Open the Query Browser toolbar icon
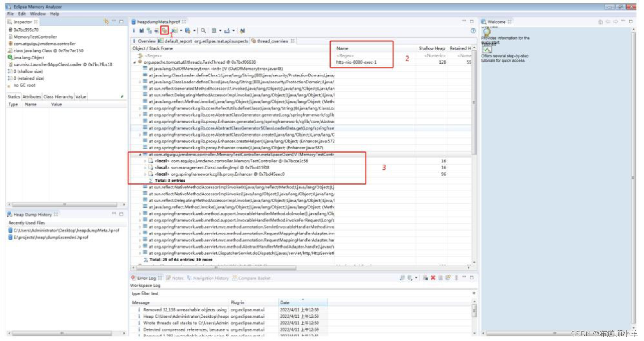The width and height of the screenshot is (644, 341). (188, 30)
